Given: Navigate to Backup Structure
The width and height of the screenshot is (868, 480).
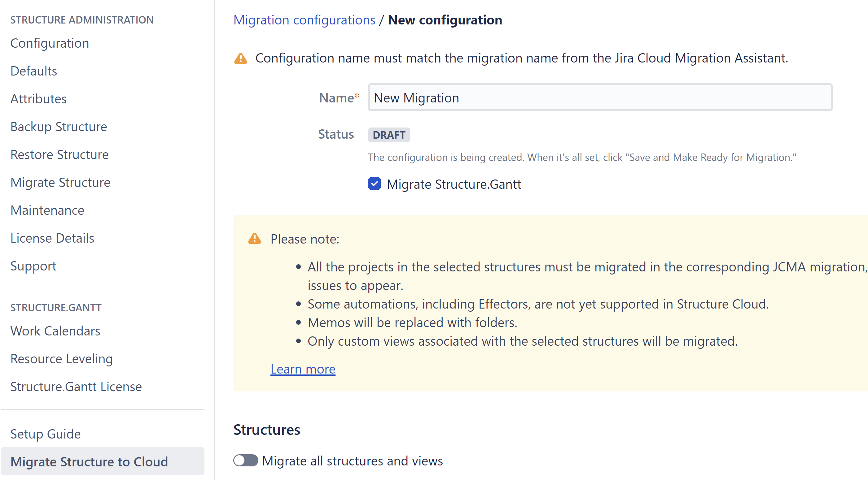Looking at the screenshot, I should tap(59, 127).
